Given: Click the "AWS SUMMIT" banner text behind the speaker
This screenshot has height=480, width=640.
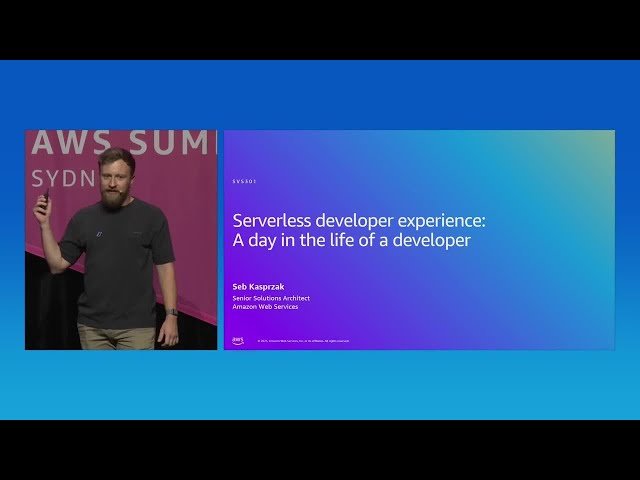Looking at the screenshot, I should 124,142.
